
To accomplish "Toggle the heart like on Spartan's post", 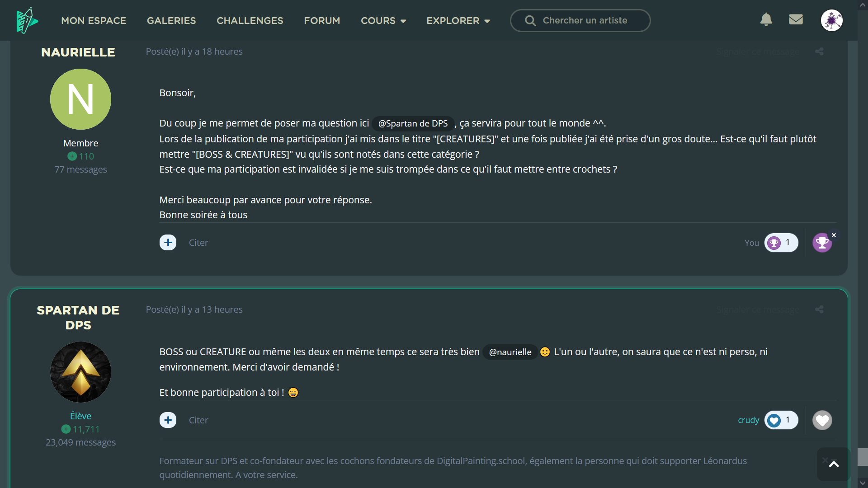I will tap(822, 421).
